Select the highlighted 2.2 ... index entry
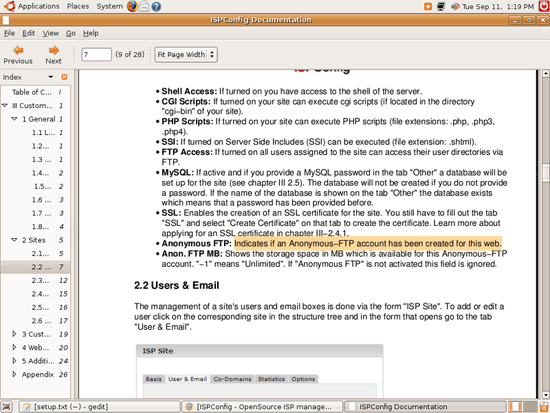 pos(35,267)
